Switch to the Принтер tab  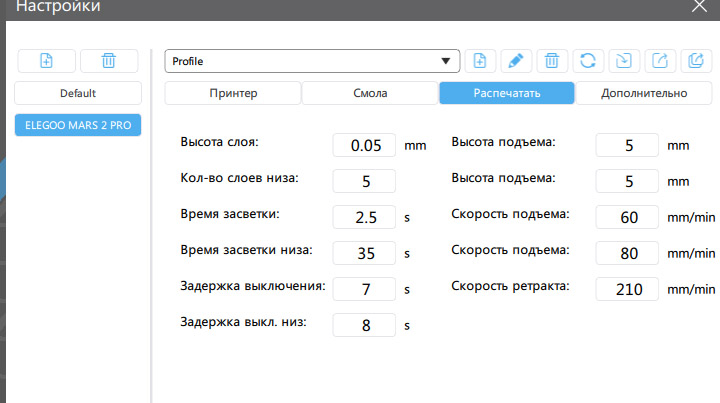pos(233,93)
